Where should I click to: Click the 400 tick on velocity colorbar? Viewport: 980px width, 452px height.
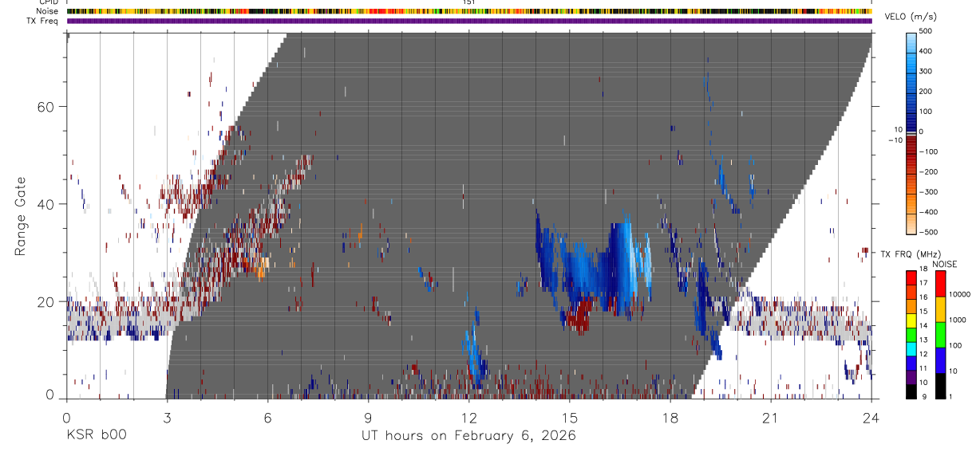coord(927,51)
